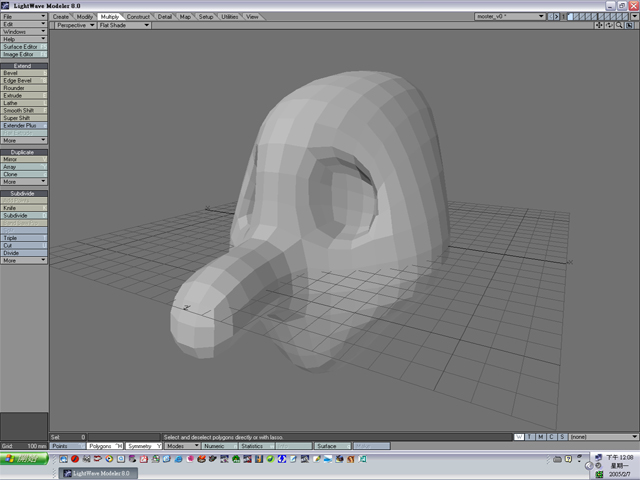
Task: Open the Windows dropdown menu
Action: [24, 32]
